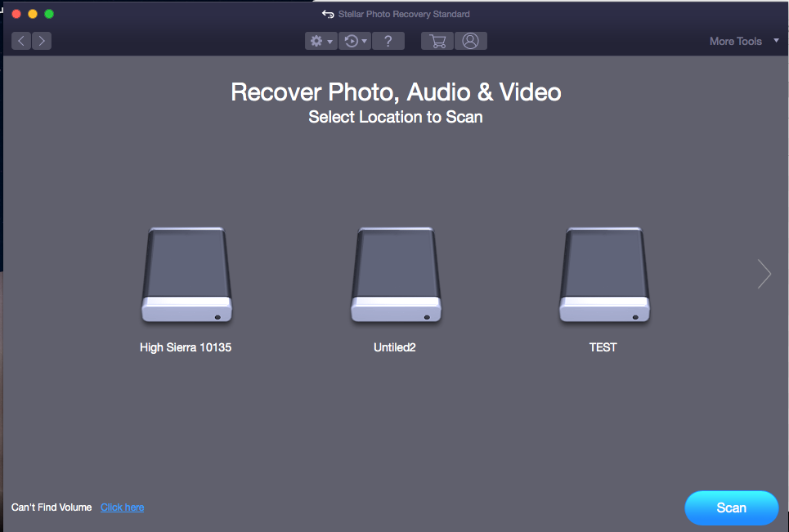
Task: Open help with question mark icon
Action: pyautogui.click(x=388, y=41)
